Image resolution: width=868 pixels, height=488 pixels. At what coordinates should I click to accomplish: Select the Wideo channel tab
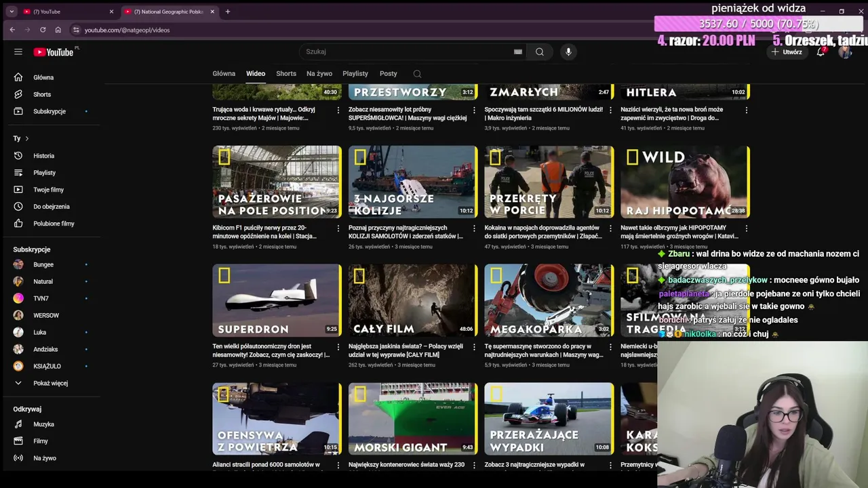[256, 73]
